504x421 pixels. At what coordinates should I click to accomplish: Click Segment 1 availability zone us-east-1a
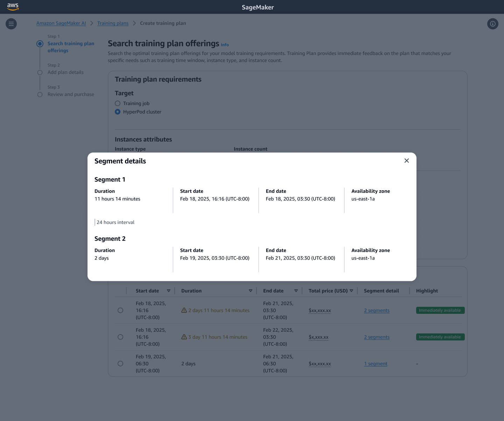tap(363, 199)
